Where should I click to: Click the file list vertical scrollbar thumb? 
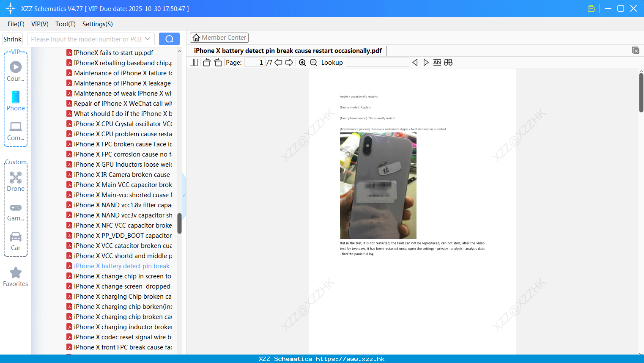click(x=179, y=223)
